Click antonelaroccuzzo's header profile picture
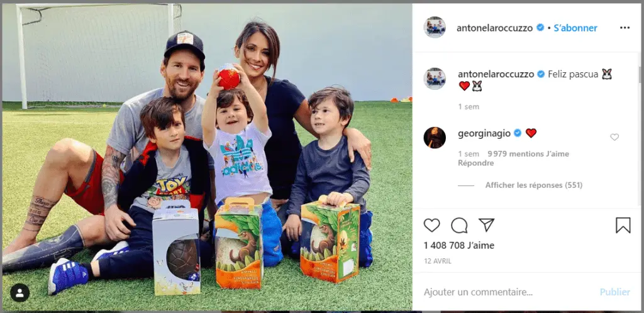This screenshot has height=313, width=644. point(435,28)
